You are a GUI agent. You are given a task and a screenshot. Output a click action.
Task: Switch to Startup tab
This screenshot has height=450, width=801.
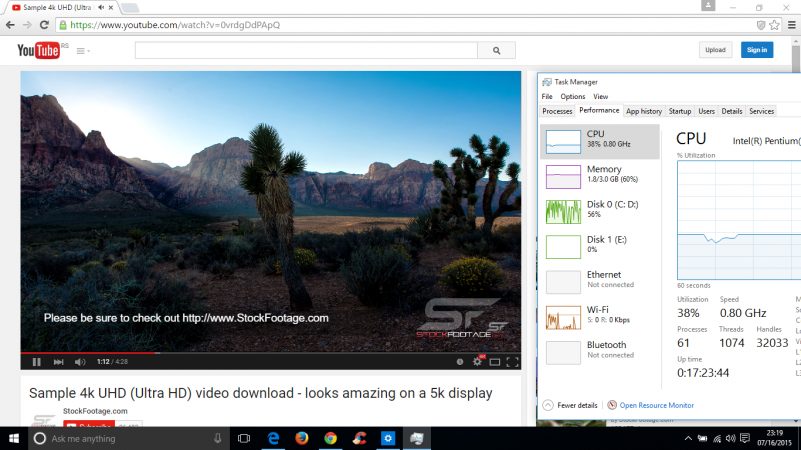(x=680, y=111)
